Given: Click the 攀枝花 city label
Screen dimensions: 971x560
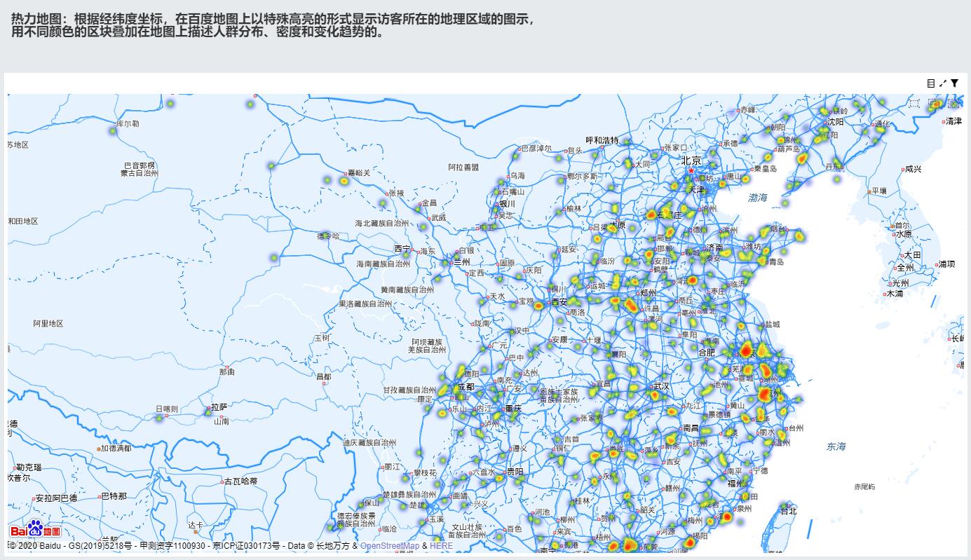Looking at the screenshot, I should (425, 473).
